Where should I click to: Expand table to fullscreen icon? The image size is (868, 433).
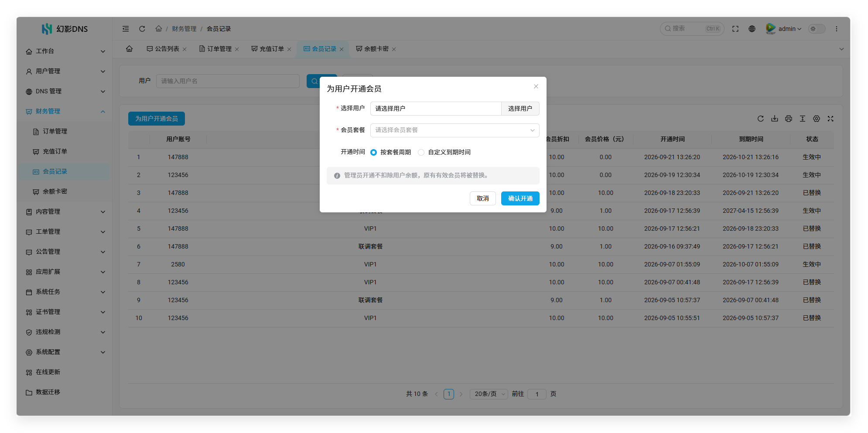[x=830, y=119]
